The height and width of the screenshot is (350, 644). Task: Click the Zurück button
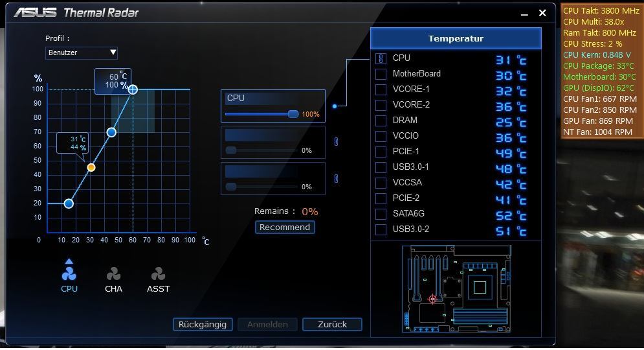pyautogui.click(x=332, y=324)
